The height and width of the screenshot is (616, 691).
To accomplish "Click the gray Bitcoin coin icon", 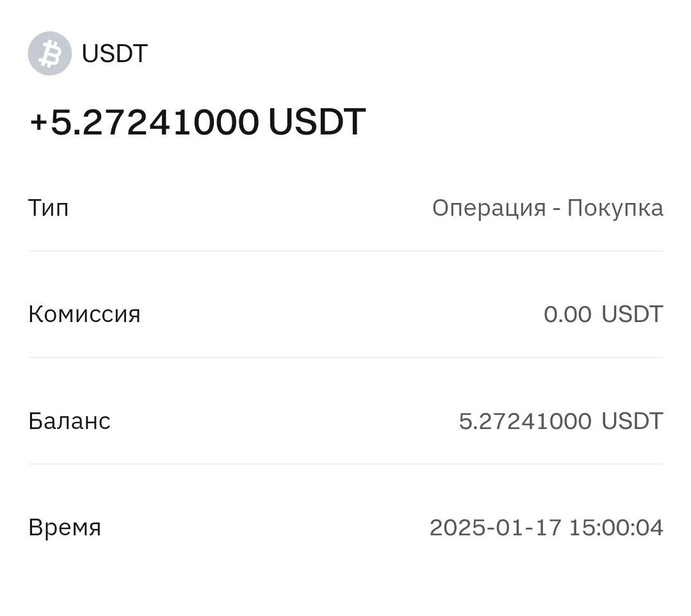I will pos(49,54).
